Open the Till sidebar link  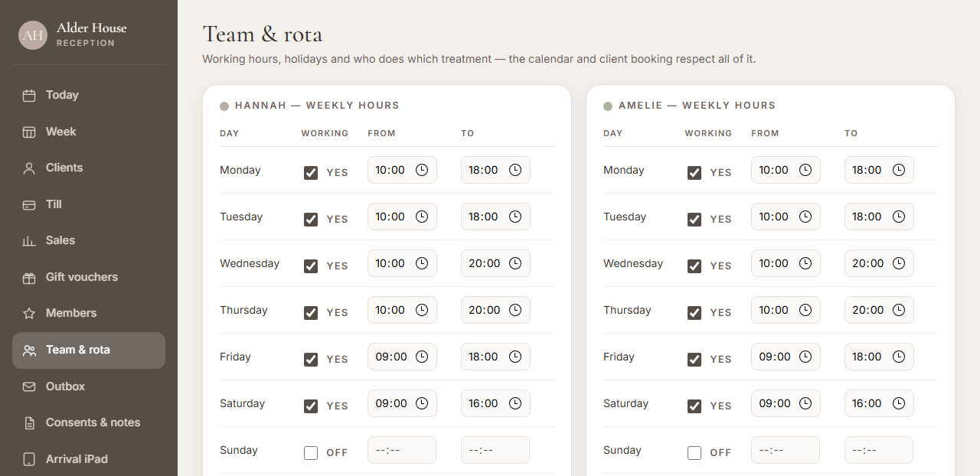(x=89, y=204)
